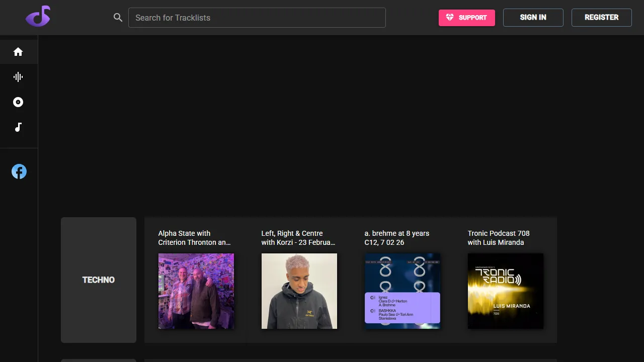
Task: Open the Tronic Podcast 708 cover thumbnail
Action: click(x=505, y=291)
